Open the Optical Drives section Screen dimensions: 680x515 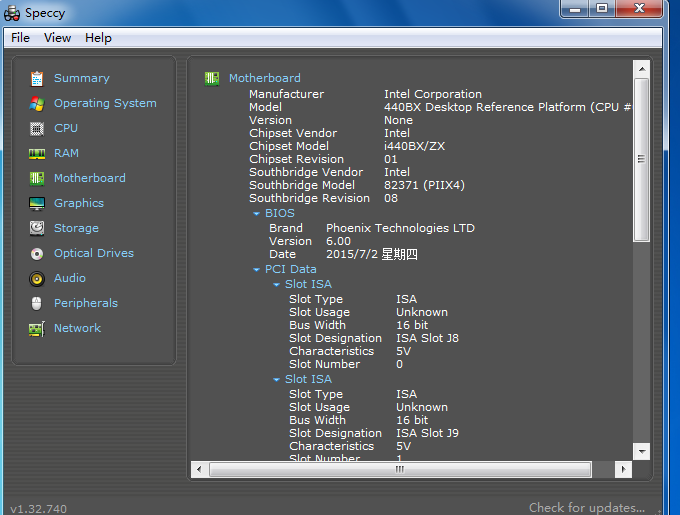(x=94, y=253)
